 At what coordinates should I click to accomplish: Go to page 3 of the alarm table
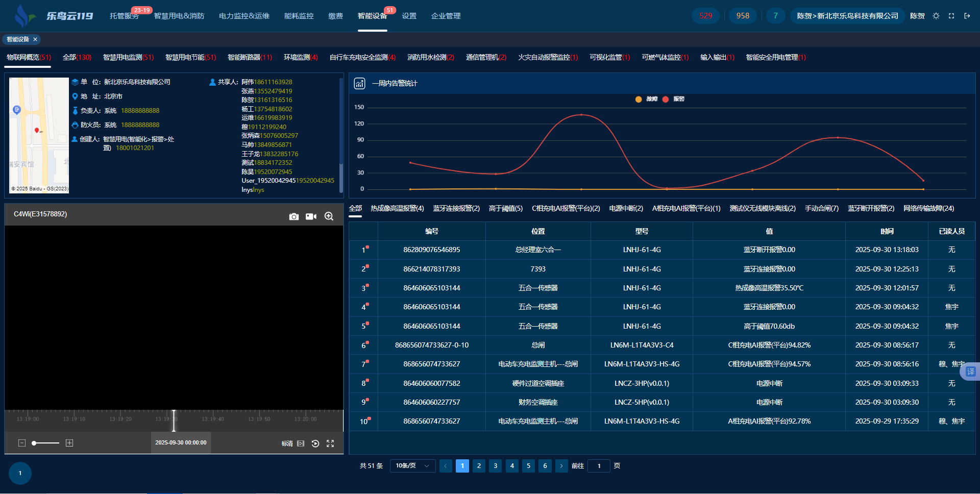tap(495, 466)
